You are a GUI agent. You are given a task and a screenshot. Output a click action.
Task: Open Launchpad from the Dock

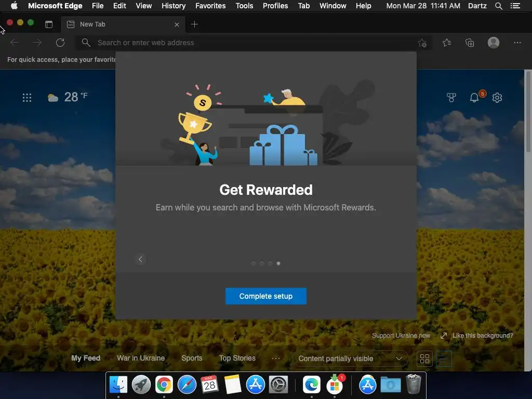[141, 385]
